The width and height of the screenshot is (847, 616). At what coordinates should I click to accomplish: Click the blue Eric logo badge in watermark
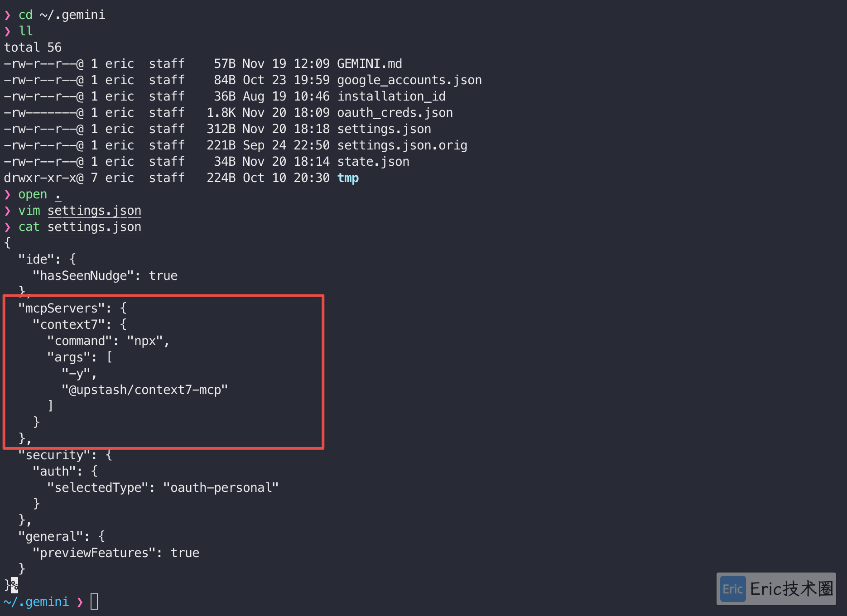point(732,589)
